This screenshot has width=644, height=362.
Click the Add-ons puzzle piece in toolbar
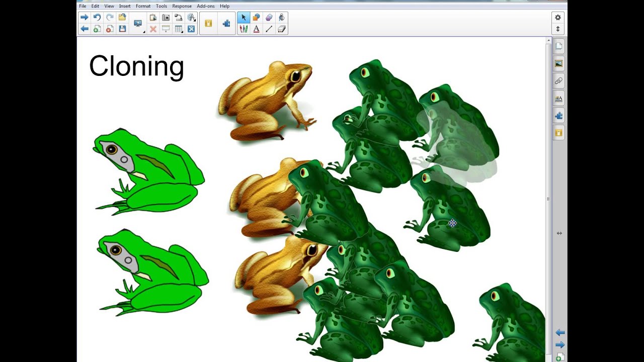tap(226, 23)
